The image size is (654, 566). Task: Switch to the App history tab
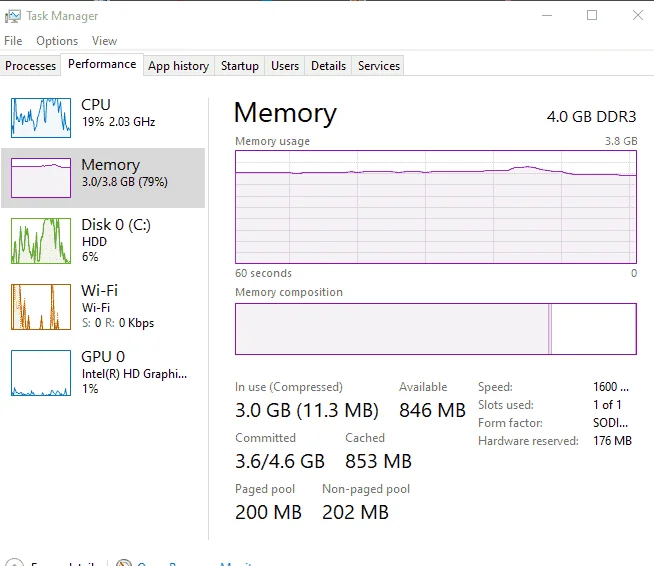179,66
